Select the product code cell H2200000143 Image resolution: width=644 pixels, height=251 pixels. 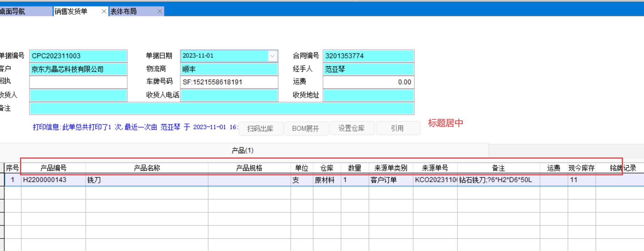53,180
